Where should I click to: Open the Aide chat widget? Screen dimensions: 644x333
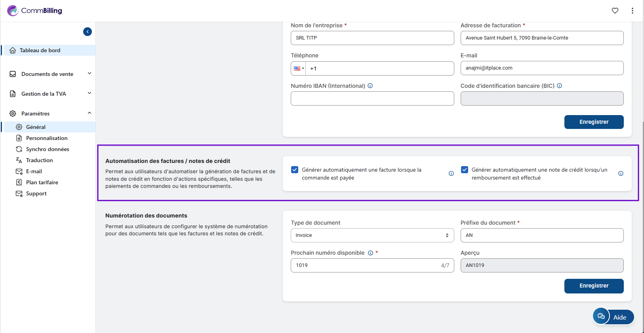(613, 317)
